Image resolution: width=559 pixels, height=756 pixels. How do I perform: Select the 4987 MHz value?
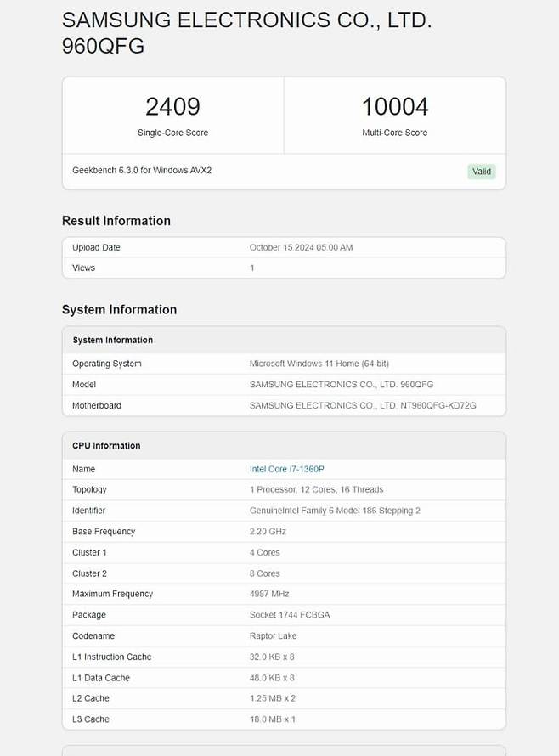pos(269,594)
